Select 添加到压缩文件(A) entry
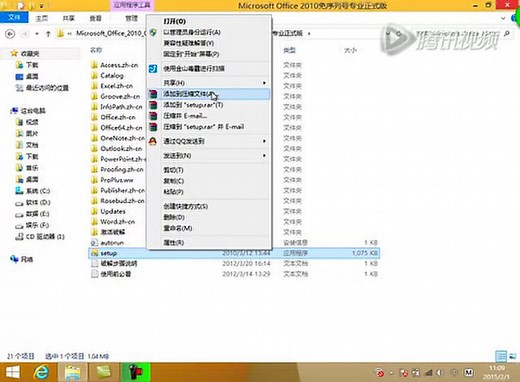 click(208, 94)
